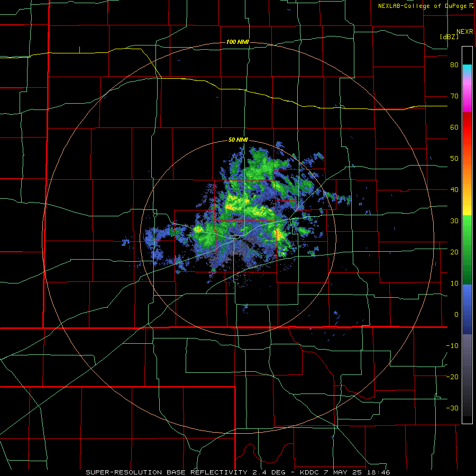
Task: Click the 0 value on the dBZ scale
Action: tap(456, 315)
